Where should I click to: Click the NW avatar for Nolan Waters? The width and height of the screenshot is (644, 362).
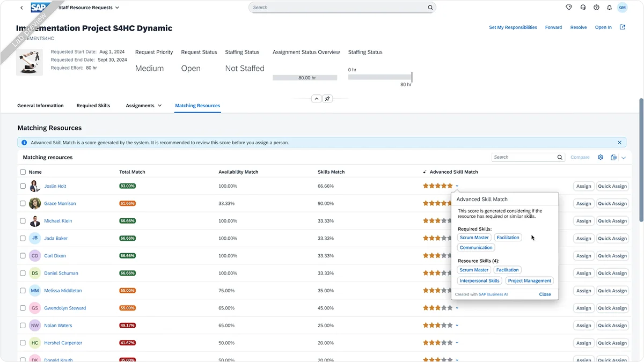pyautogui.click(x=35, y=326)
